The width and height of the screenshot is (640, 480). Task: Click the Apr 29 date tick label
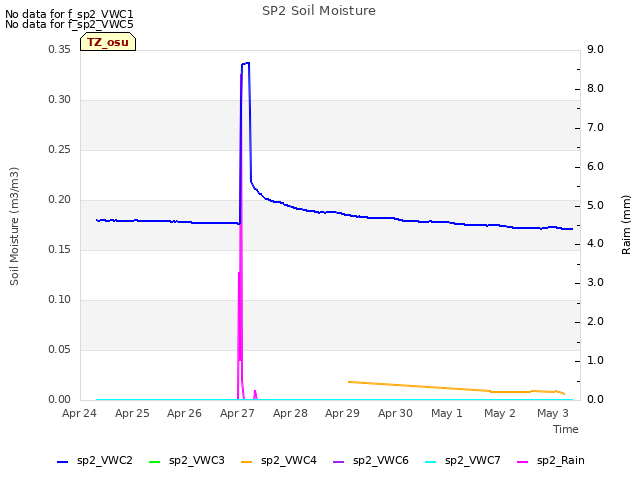pos(342,413)
